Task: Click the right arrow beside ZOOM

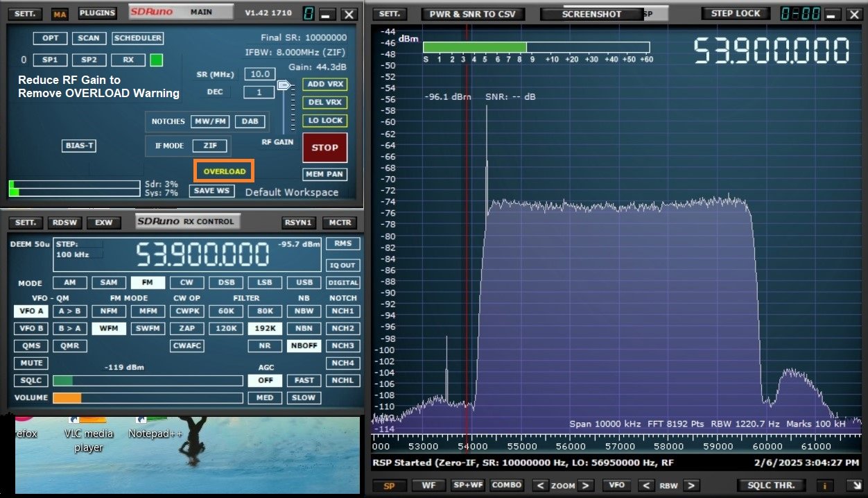Action: point(586,486)
